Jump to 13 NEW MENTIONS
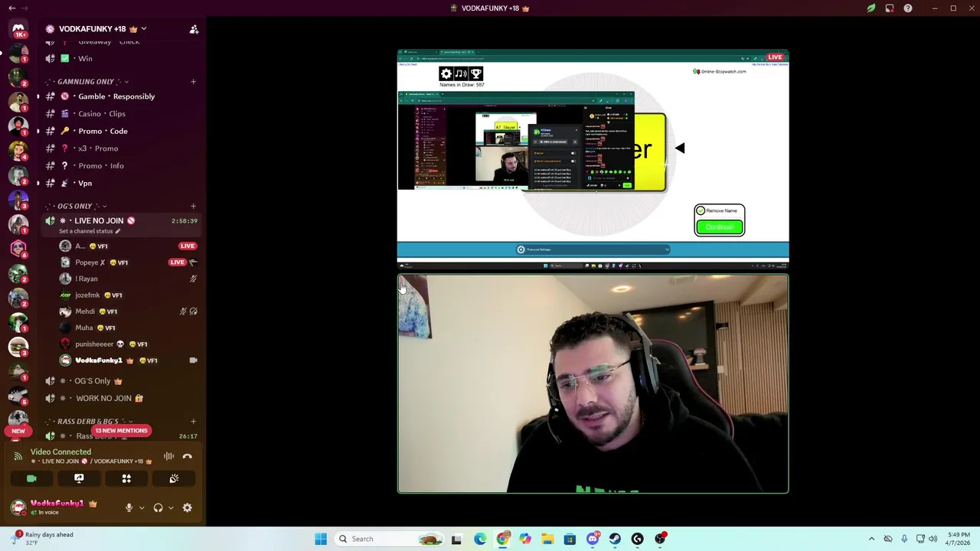 pos(121,431)
